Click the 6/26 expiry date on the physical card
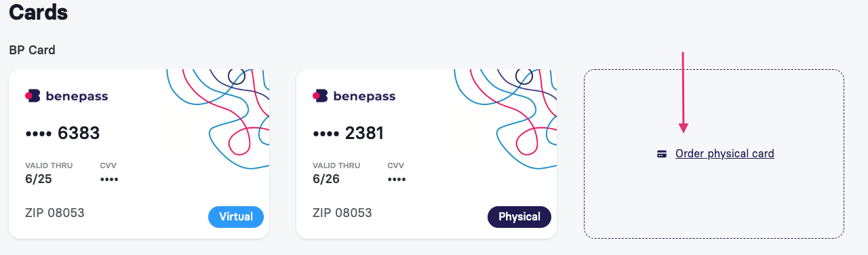The height and width of the screenshot is (255, 868). tap(326, 180)
